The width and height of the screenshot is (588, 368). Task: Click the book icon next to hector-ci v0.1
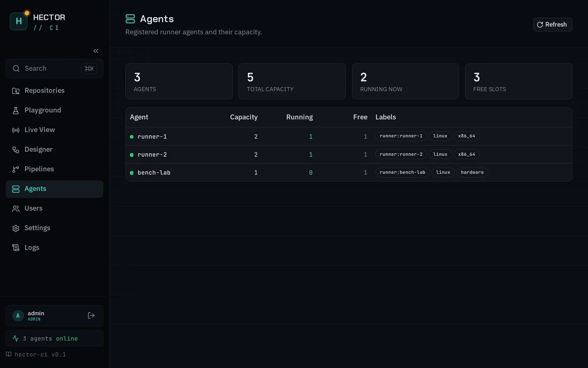click(x=9, y=354)
